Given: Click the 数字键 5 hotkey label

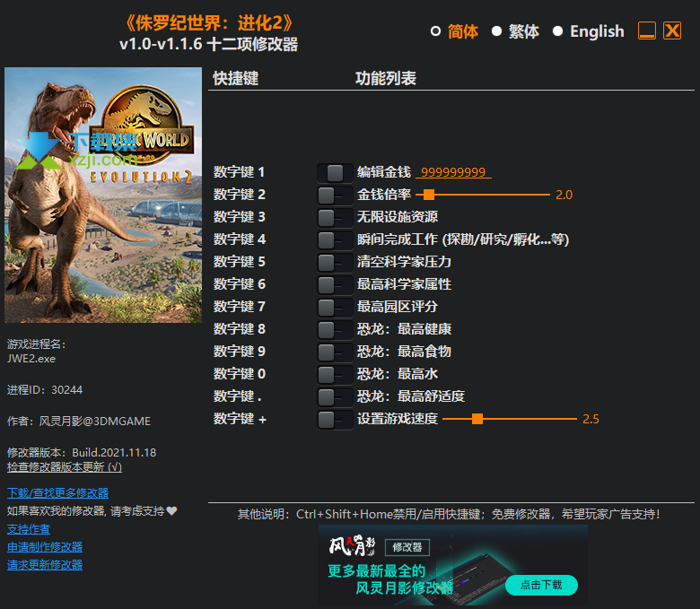Looking at the screenshot, I should (x=239, y=262).
